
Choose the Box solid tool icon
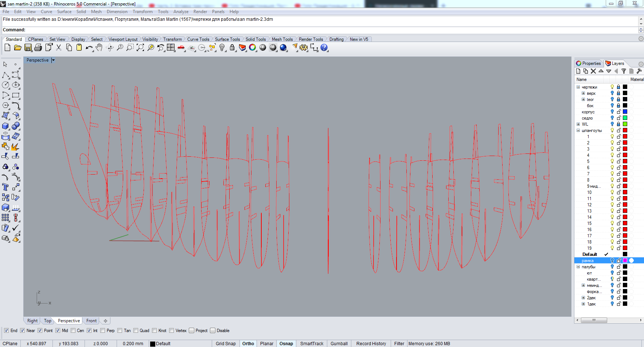tap(5, 126)
